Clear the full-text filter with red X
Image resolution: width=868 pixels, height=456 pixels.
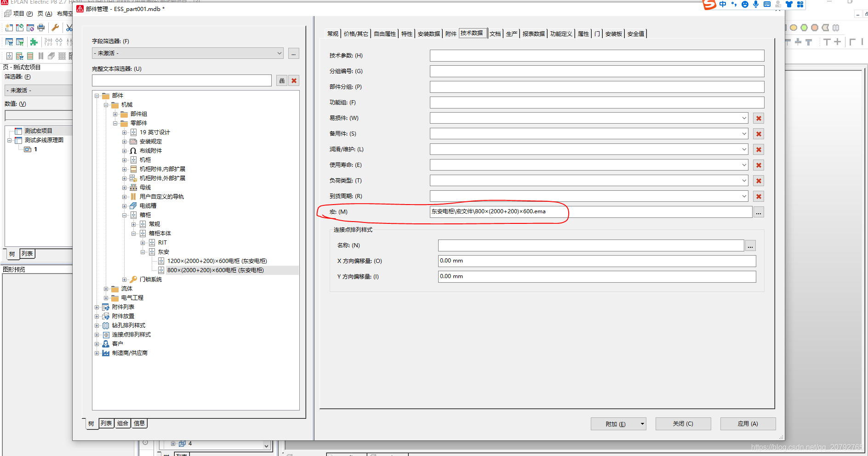coord(294,81)
